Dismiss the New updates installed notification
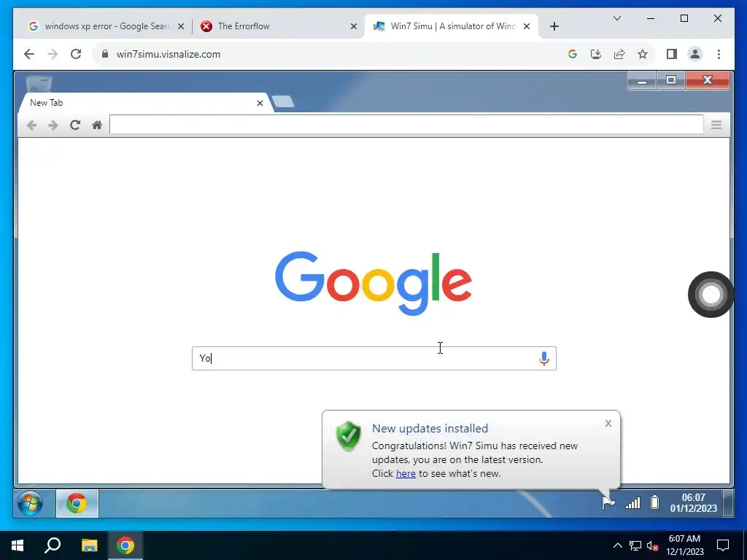 [x=608, y=423]
